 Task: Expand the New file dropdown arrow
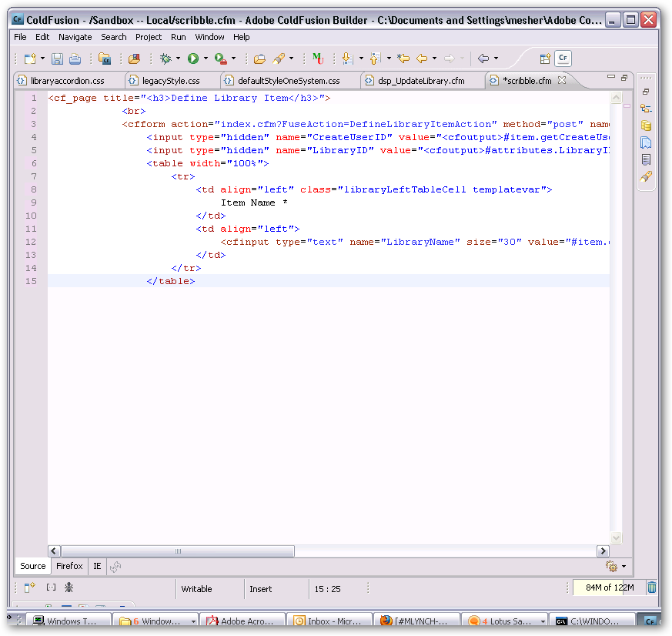42,59
